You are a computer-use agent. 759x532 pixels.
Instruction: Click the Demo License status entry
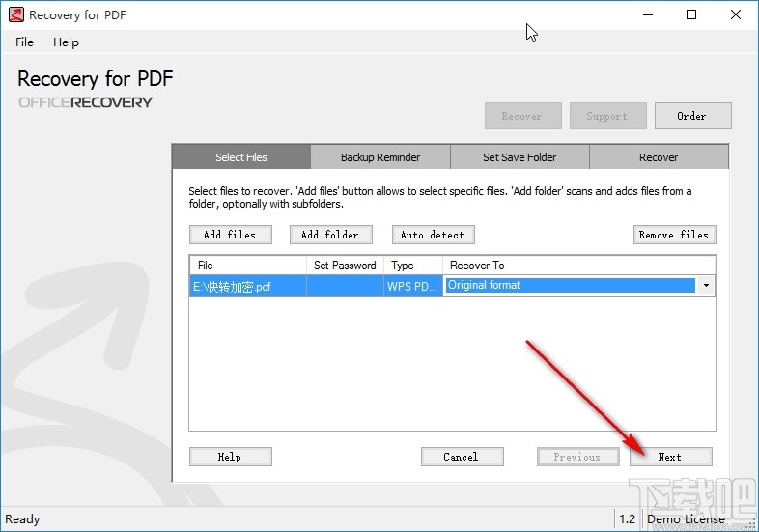[x=686, y=518]
